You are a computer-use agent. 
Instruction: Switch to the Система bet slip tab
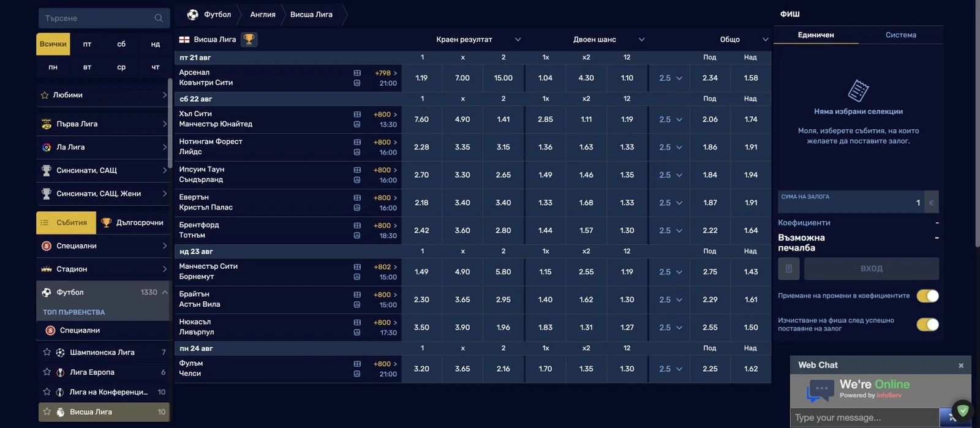coord(900,35)
